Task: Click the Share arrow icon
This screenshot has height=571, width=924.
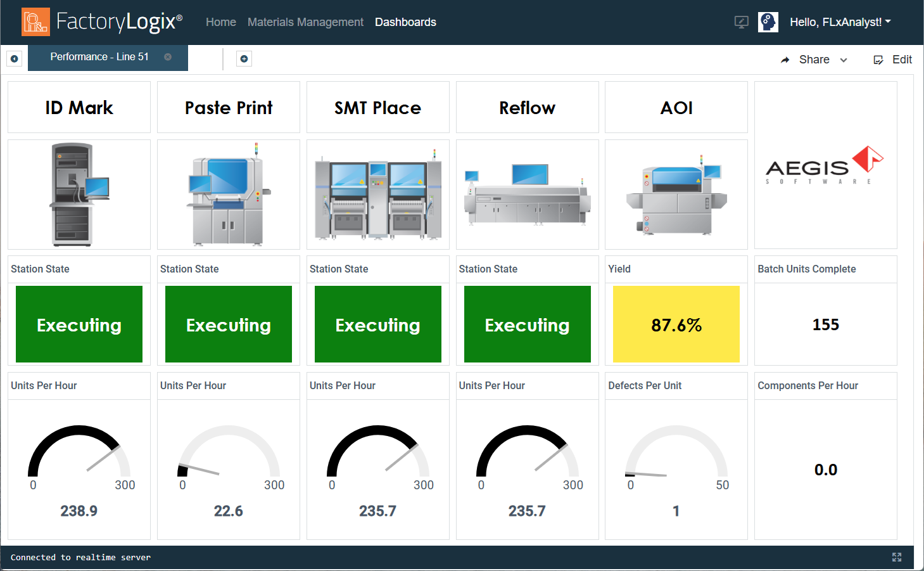Action: click(x=786, y=59)
